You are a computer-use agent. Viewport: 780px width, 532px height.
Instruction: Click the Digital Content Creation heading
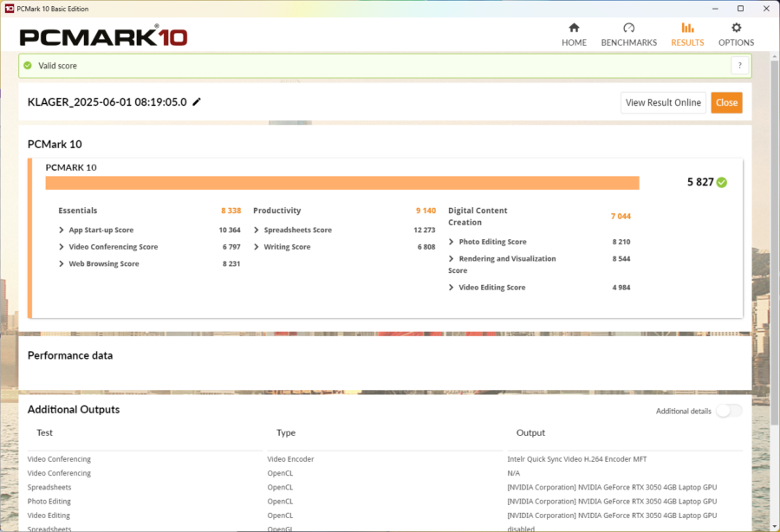click(478, 217)
